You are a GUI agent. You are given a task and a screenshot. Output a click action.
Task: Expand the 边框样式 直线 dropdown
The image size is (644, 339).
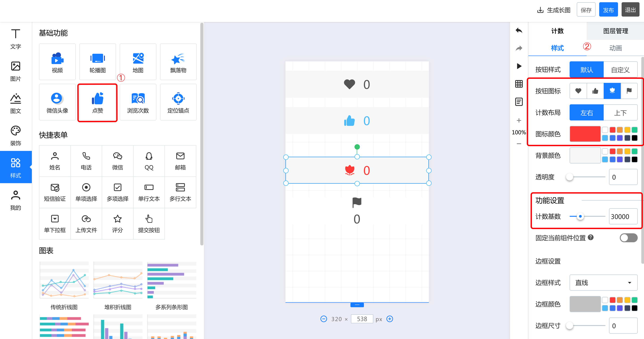click(603, 283)
